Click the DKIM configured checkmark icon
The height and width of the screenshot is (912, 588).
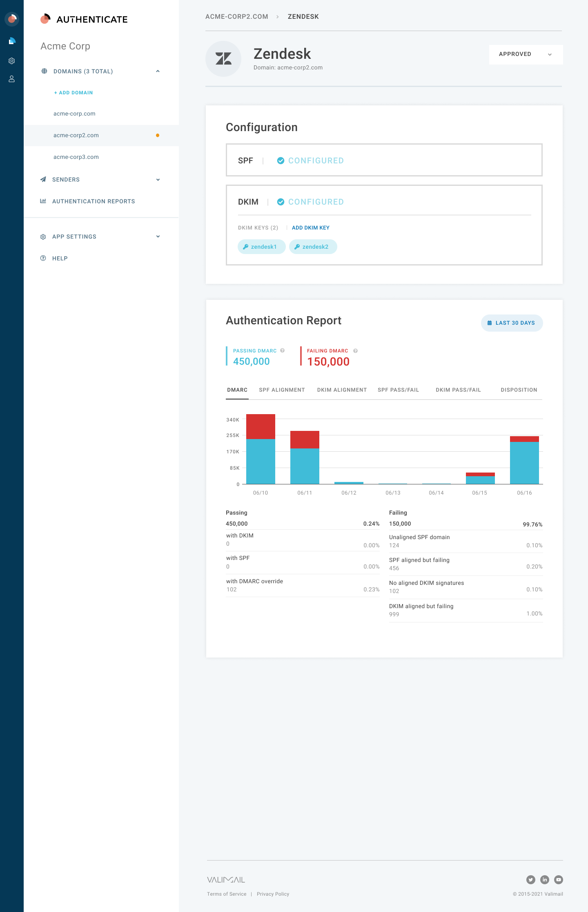coord(281,202)
